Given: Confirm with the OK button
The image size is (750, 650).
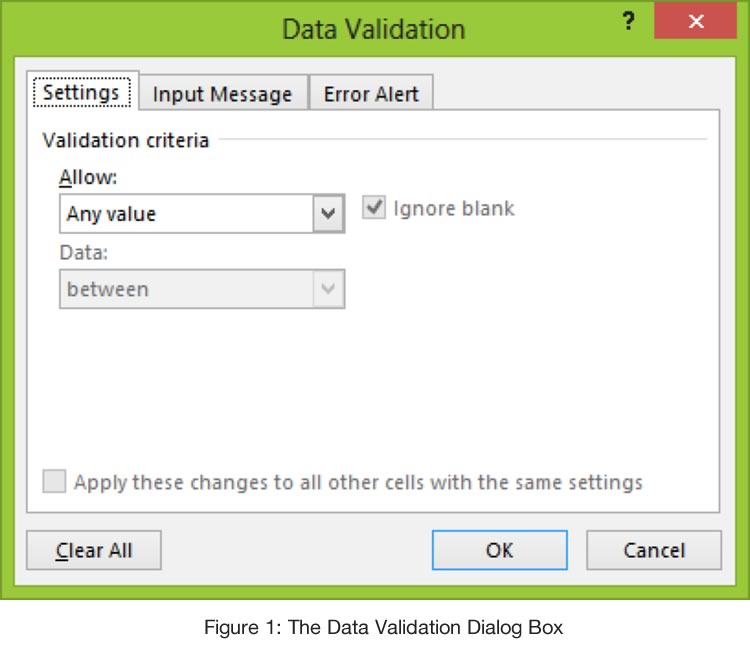Looking at the screenshot, I should click(499, 550).
